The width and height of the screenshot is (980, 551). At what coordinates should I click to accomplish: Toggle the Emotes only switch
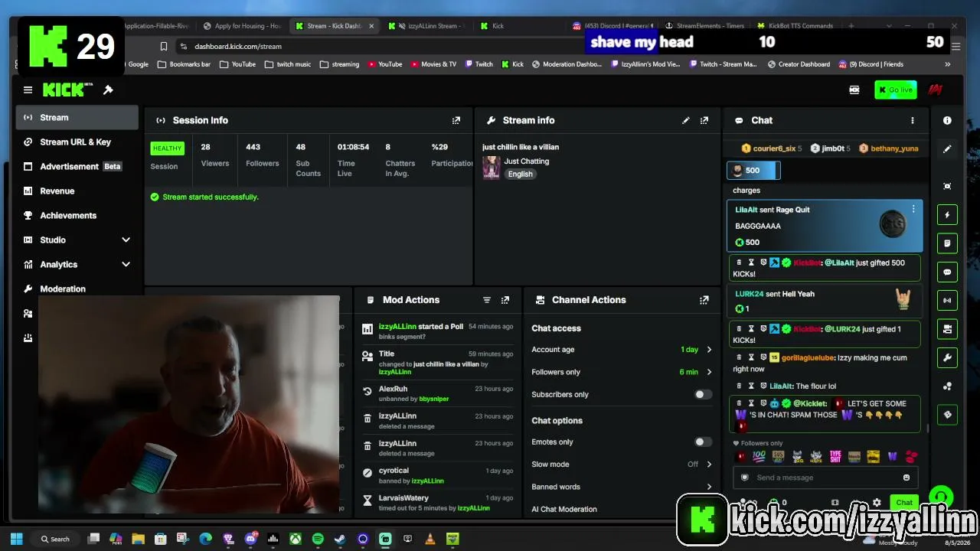pyautogui.click(x=702, y=442)
